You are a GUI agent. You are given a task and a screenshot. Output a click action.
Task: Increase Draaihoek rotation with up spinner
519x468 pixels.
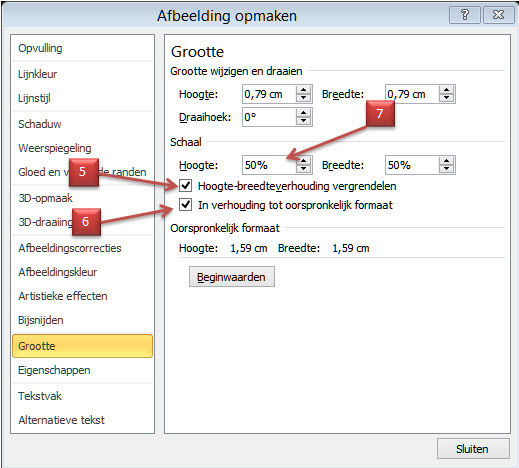303,113
